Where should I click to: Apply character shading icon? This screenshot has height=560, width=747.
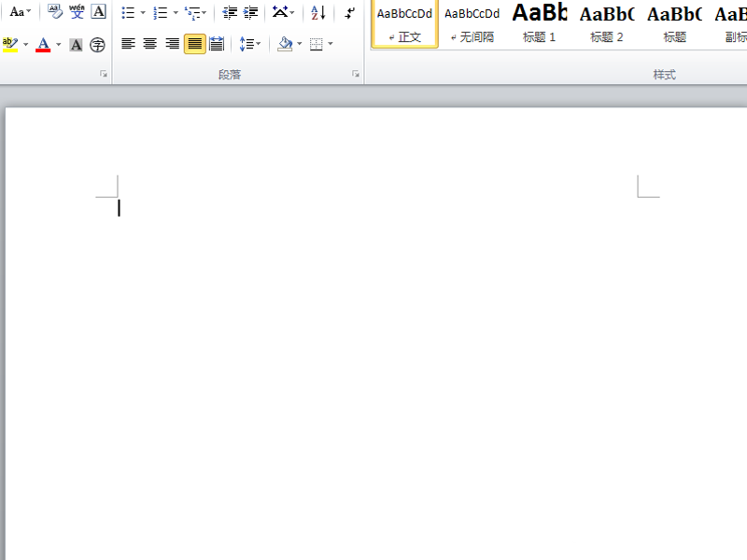pyautogui.click(x=76, y=45)
